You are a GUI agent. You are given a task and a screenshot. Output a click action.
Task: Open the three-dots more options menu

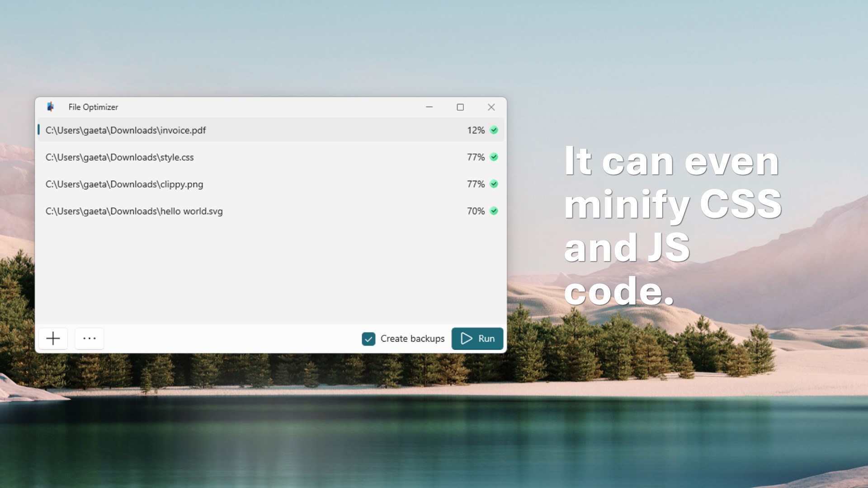pyautogui.click(x=90, y=338)
